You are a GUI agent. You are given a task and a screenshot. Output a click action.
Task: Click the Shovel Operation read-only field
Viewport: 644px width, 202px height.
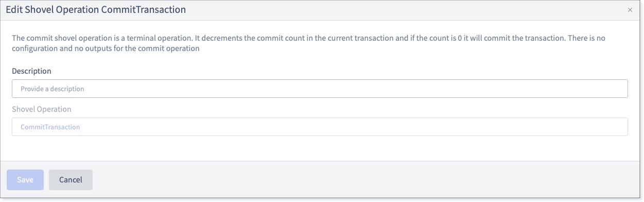pos(320,127)
